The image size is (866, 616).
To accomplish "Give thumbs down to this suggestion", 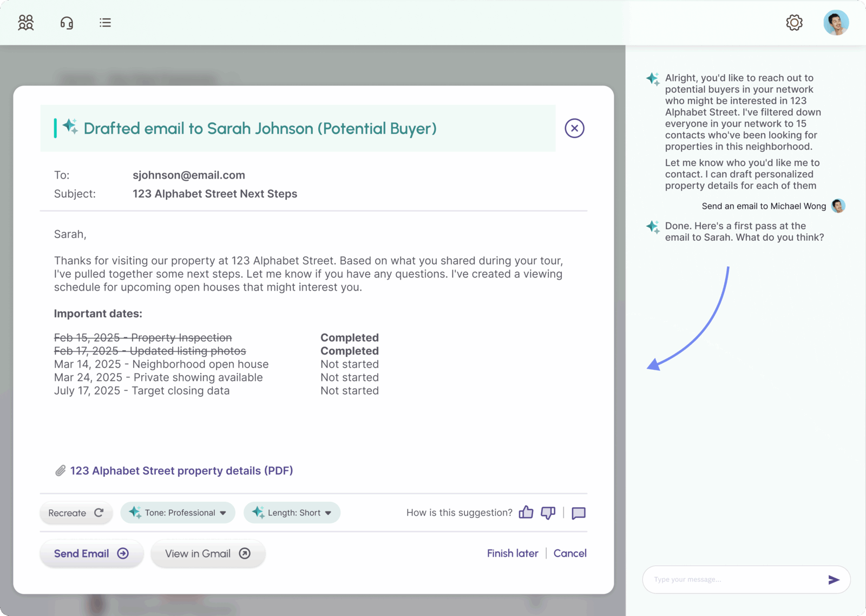I will [548, 513].
